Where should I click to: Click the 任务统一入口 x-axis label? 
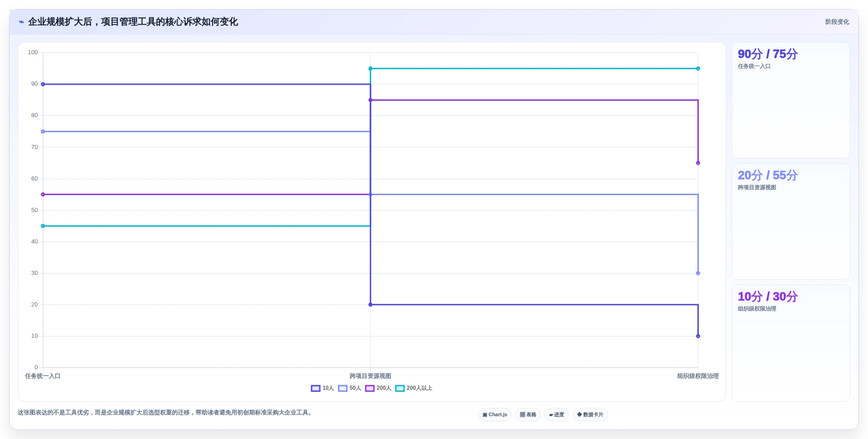point(43,376)
